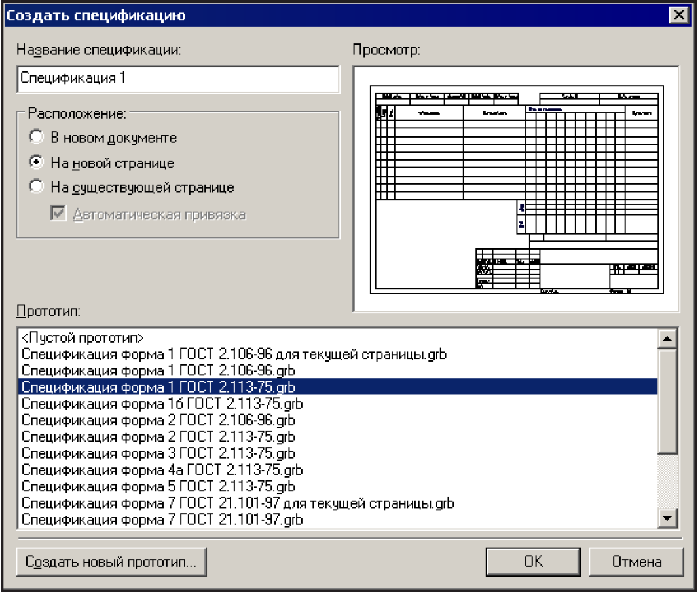Select 'форма 1 ГОСТ 2.106-96 для текущей страницы.grb'
Image resolution: width=700 pixels, height=595 pixels.
[234, 355]
